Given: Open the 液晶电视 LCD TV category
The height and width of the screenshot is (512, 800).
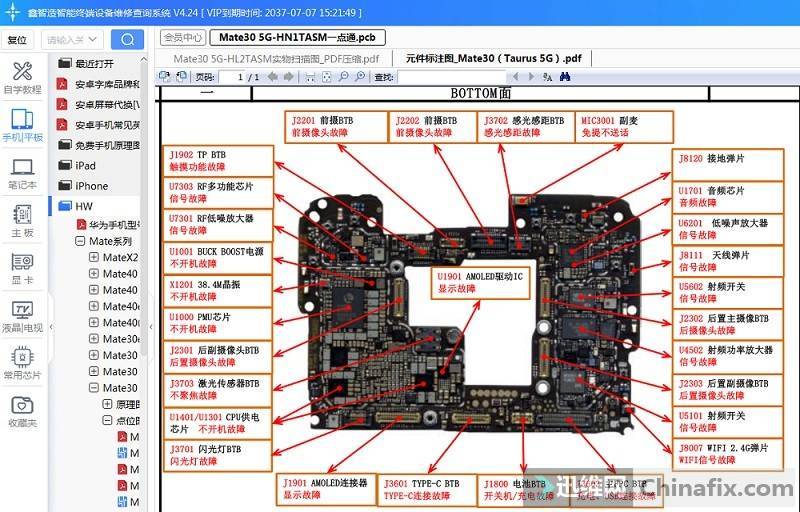Looking at the screenshot, I should tap(22, 315).
